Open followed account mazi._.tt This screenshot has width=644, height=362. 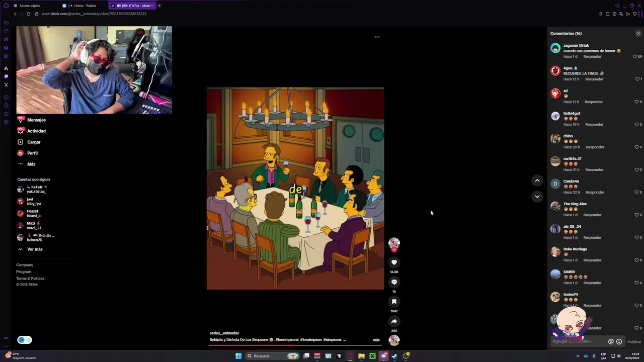point(29,226)
